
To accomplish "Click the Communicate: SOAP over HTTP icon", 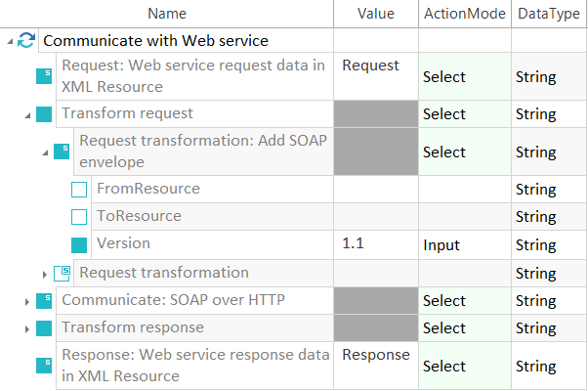I will tap(44, 301).
